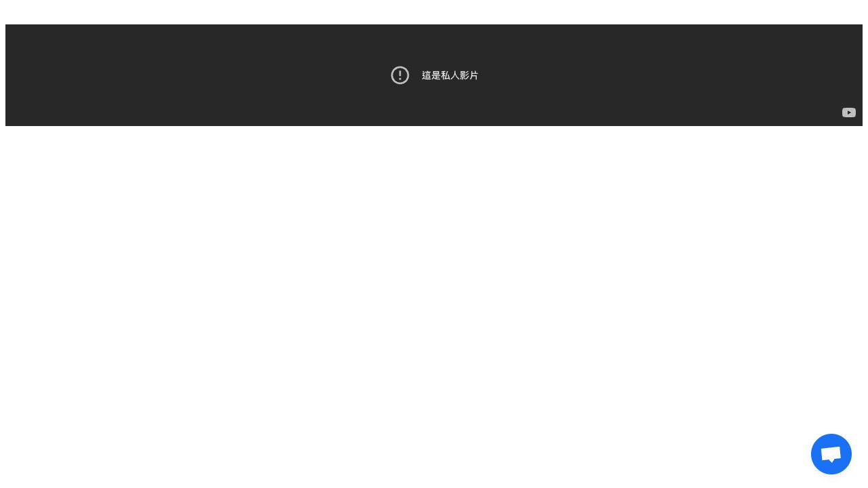Expand the chat panel from the blue circle

pyautogui.click(x=831, y=454)
